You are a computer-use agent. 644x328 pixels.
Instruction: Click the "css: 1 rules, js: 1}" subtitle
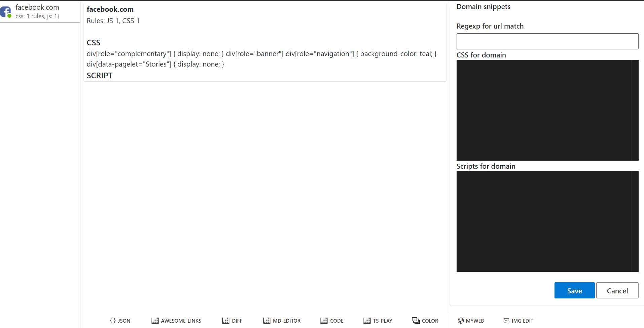(37, 16)
